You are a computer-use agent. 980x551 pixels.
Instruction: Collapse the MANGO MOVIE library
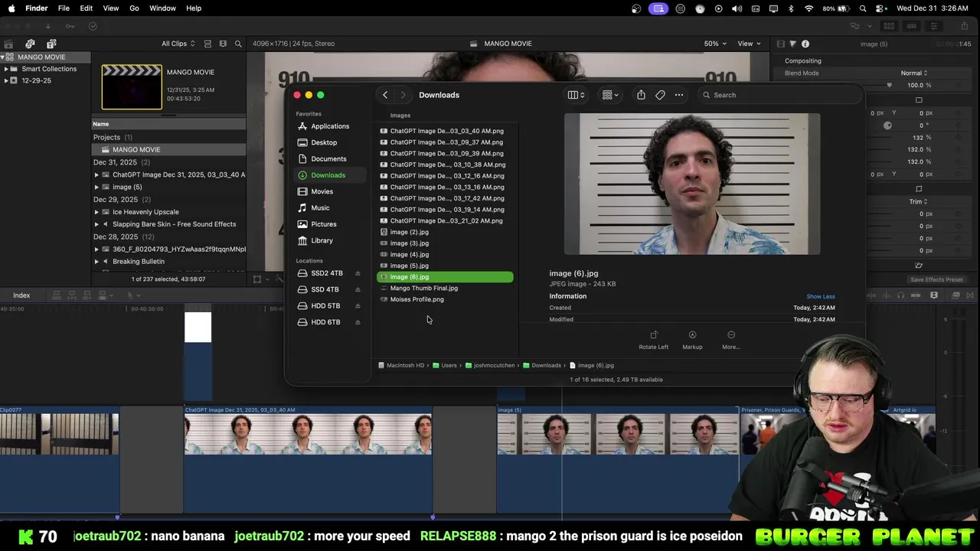3,57
